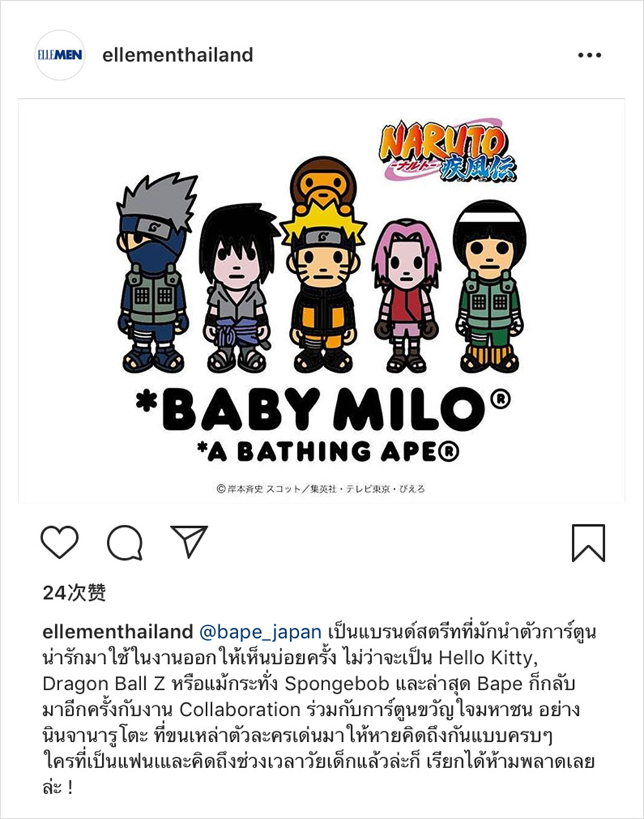Like the post with the heart icon
The height and width of the screenshot is (819, 644).
click(59, 542)
